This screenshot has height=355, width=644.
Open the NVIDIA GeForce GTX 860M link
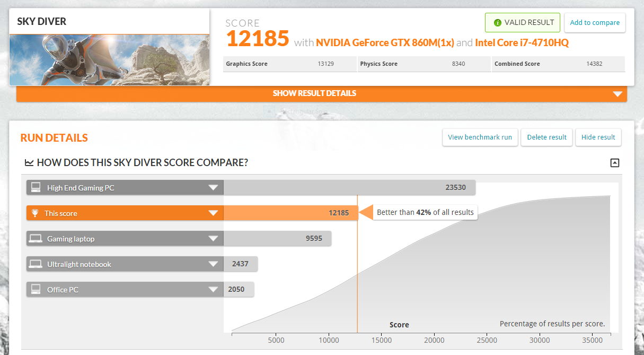pos(385,42)
